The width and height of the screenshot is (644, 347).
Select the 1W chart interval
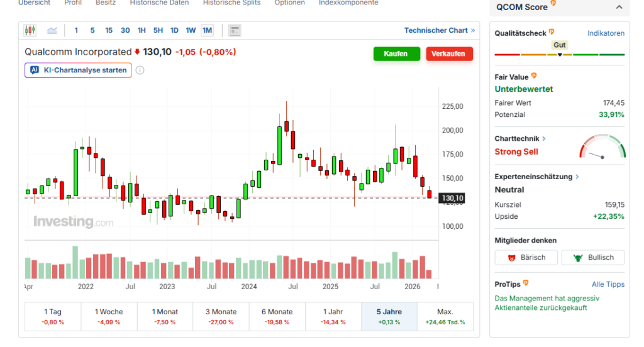coord(191,30)
